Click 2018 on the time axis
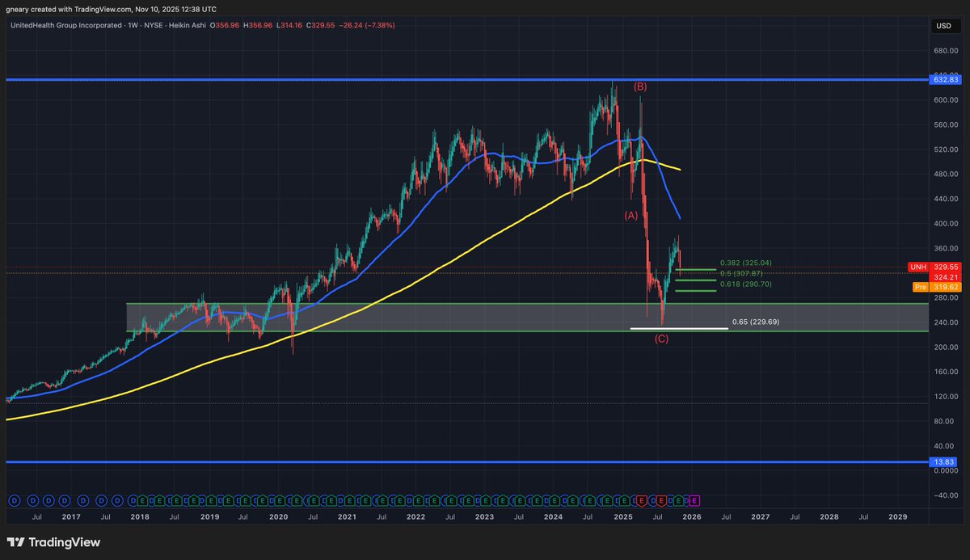The width and height of the screenshot is (970, 560). (x=140, y=516)
